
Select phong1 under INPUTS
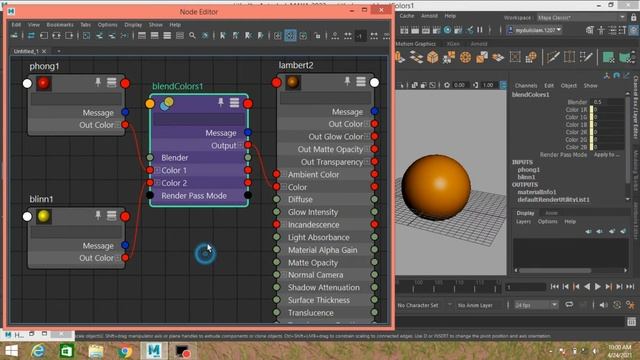pyautogui.click(x=529, y=169)
